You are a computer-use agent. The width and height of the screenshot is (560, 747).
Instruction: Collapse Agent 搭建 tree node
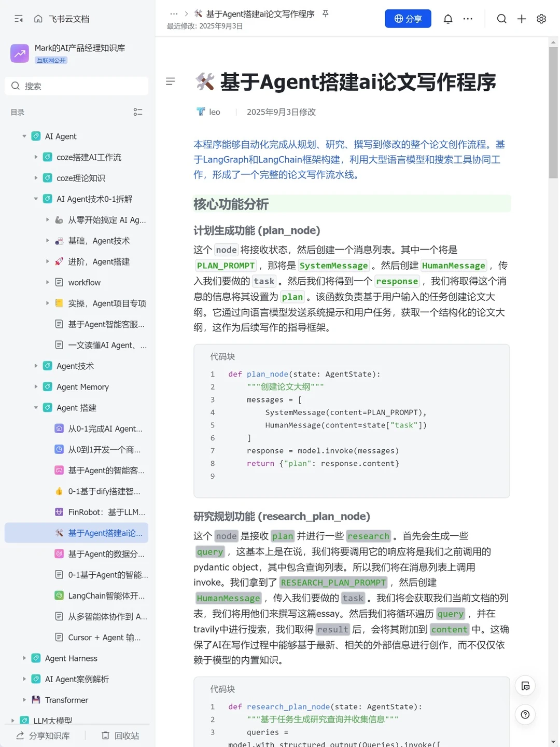(x=36, y=408)
